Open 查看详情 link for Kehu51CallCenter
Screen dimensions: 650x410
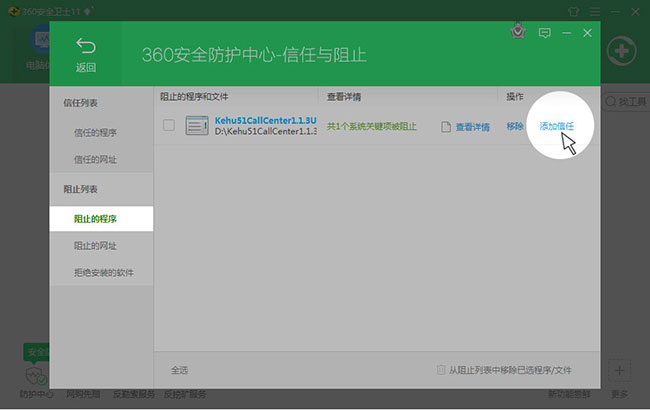coord(473,127)
